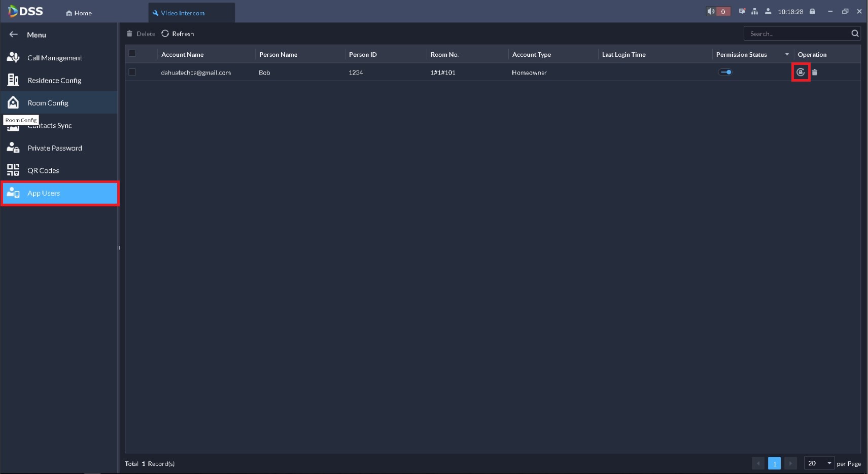The height and width of the screenshot is (474, 868).
Task: Tick the checkbox for Bob's account row
Action: tap(132, 72)
